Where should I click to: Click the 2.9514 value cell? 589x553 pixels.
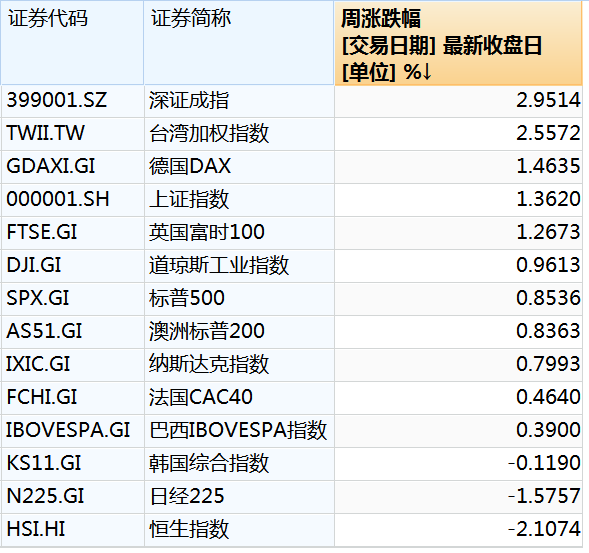[x=458, y=101]
